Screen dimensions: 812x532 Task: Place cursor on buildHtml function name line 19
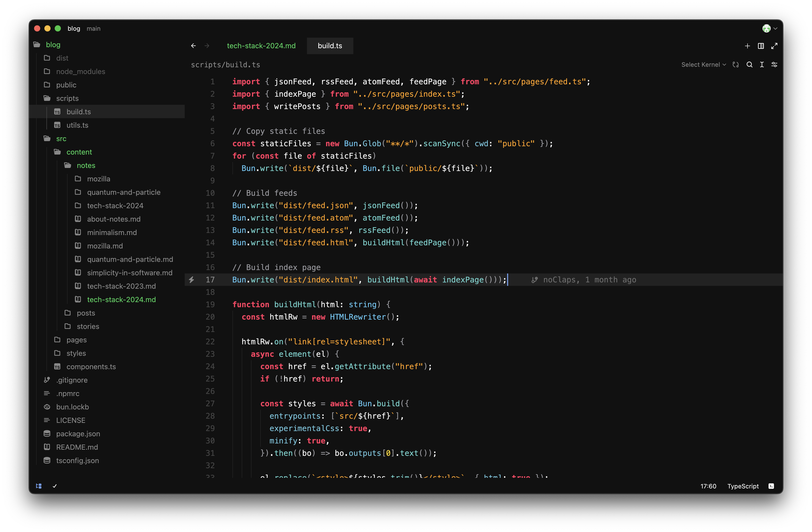pyautogui.click(x=295, y=304)
